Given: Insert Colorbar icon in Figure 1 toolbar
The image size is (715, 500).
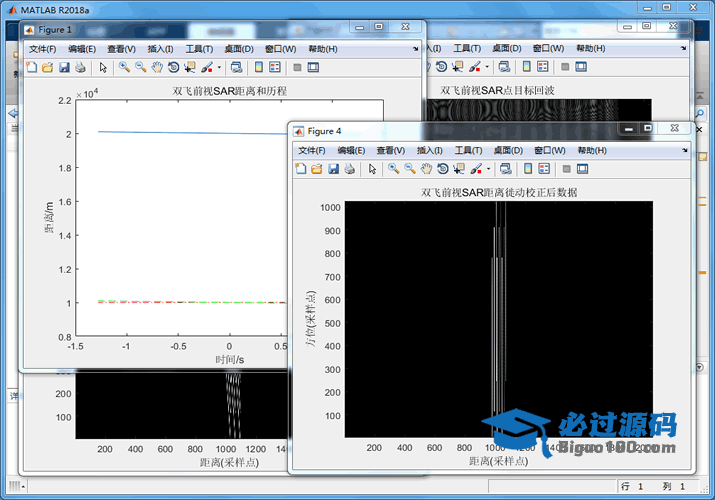Looking at the screenshot, I should (259, 67).
